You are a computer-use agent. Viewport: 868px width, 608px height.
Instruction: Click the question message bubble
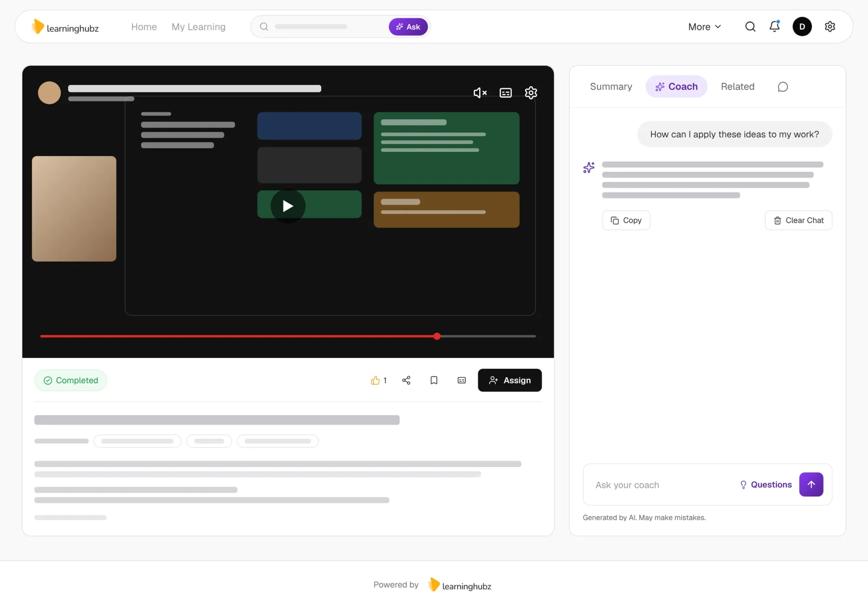pos(734,134)
